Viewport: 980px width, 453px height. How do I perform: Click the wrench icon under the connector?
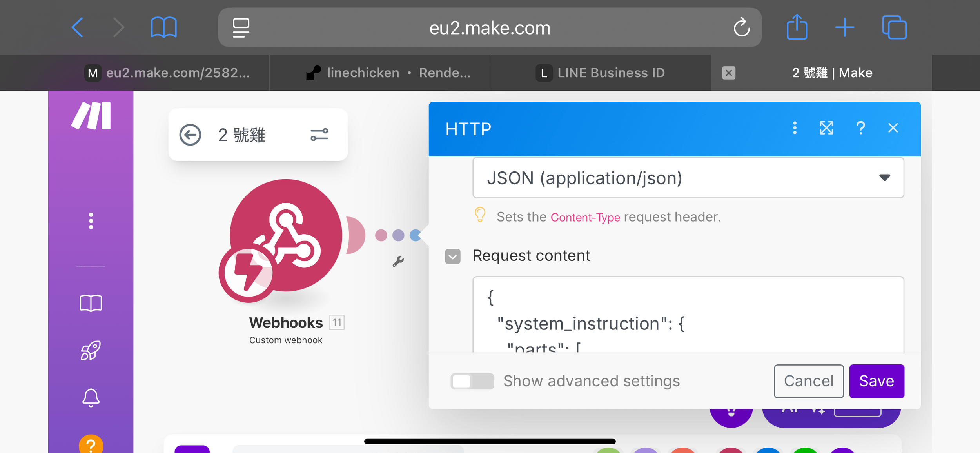coord(398,261)
